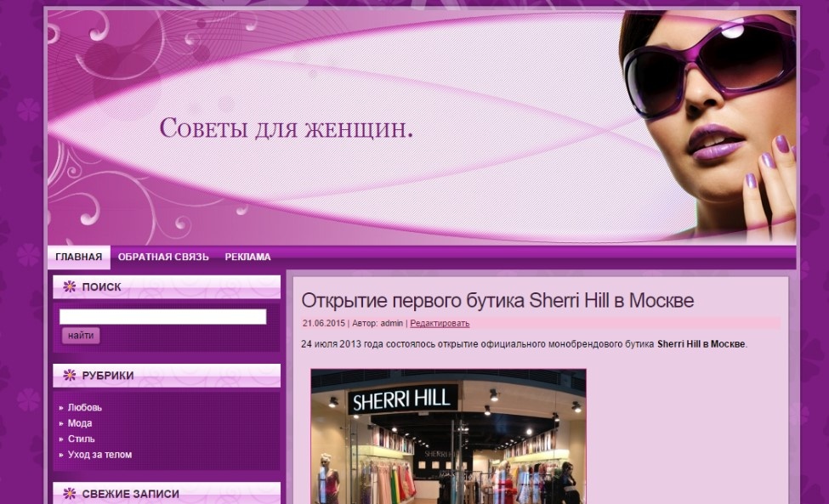Open the ГЛАВНАЯ menu tab
Viewport: 829px width, 504px height.
click(x=79, y=257)
